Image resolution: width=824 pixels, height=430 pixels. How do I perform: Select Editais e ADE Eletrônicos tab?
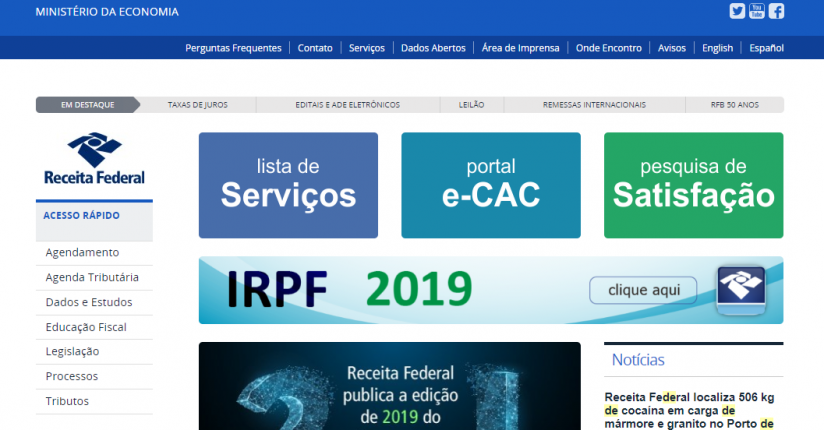coord(347,104)
